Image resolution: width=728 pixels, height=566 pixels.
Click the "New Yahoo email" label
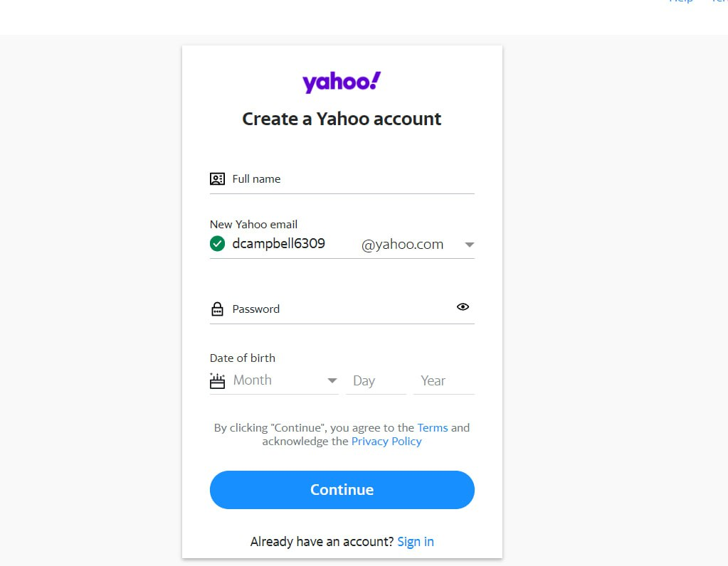pos(253,224)
